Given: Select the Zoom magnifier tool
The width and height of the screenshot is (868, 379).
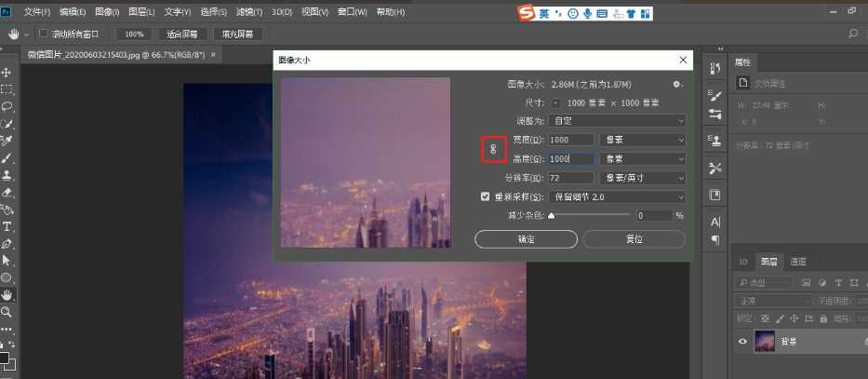Looking at the screenshot, I should tap(7, 312).
